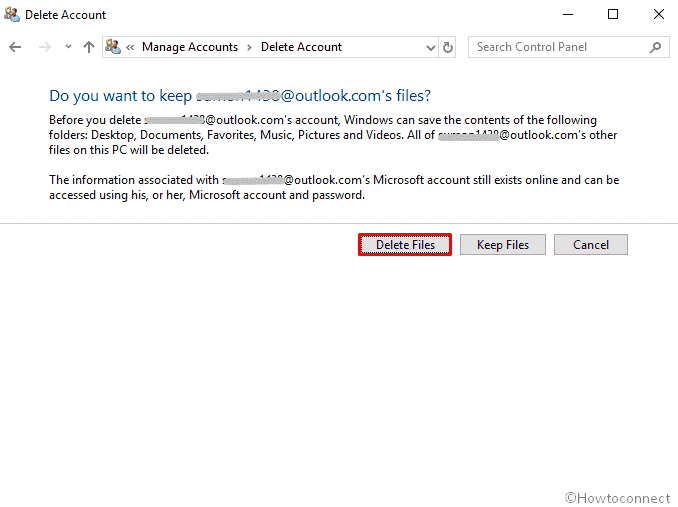Click the 'Do you want to keep' heading
Screen dimensions: 678x507
tap(240, 96)
